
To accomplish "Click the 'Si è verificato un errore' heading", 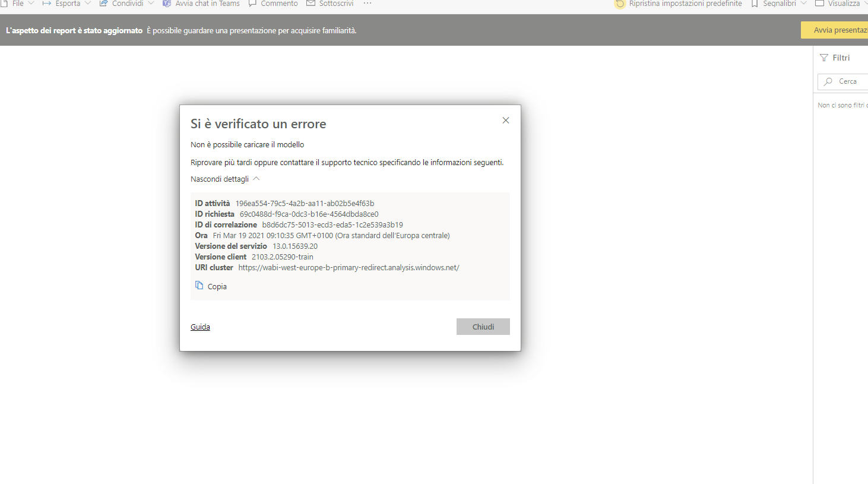I will pos(258,124).
